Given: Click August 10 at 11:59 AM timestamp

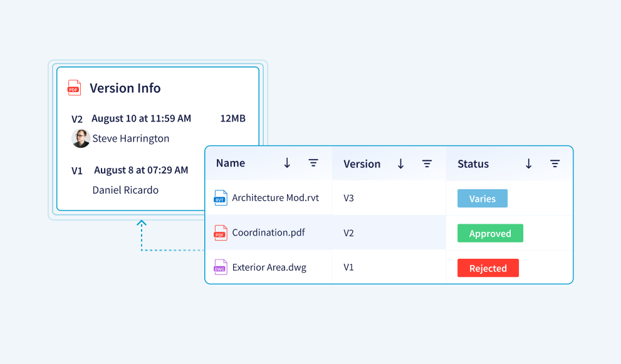Looking at the screenshot, I should click(142, 118).
